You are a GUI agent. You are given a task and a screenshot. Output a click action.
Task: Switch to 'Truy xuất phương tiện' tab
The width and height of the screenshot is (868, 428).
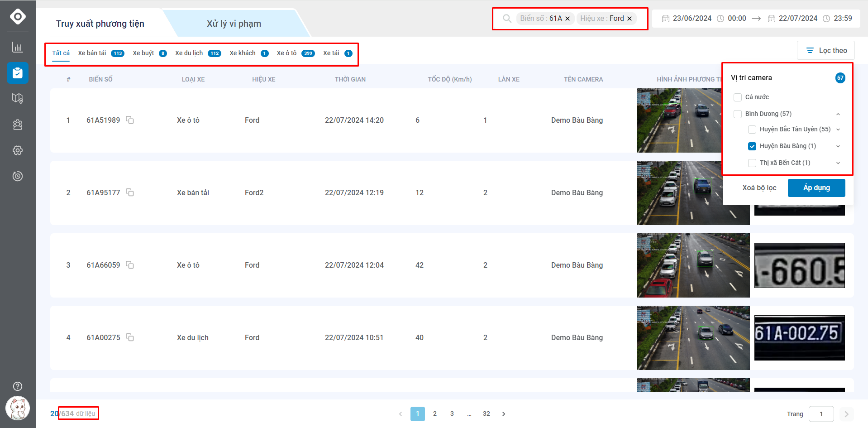pos(100,24)
